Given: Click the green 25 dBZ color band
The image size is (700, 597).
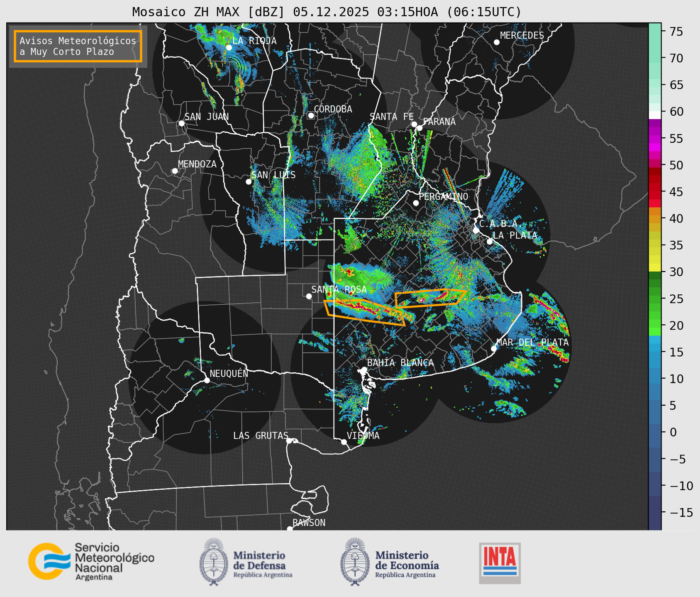Looking at the screenshot, I should pos(655,298).
